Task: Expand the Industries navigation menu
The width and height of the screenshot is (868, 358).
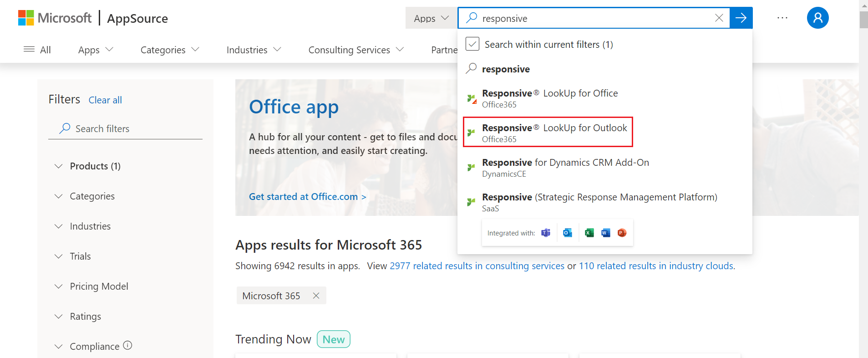Action: pyautogui.click(x=254, y=50)
